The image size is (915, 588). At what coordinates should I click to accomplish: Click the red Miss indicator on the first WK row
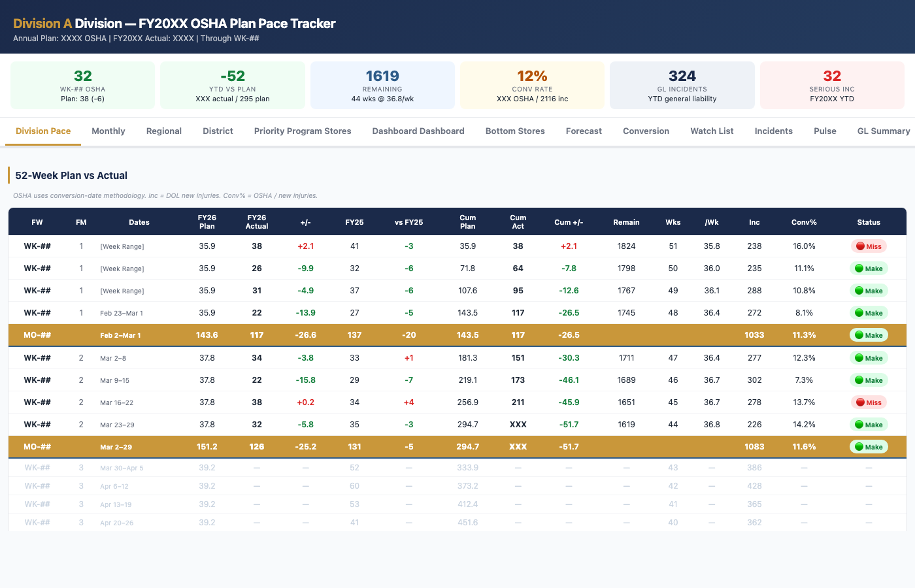click(x=869, y=246)
